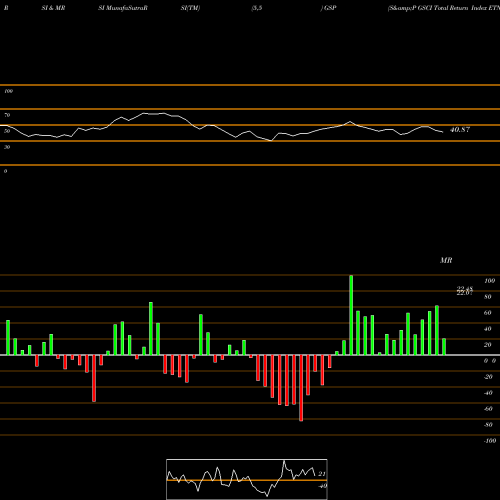500x500 pixels.
Task: Click the RSI axis label 30
Action: 7,147
